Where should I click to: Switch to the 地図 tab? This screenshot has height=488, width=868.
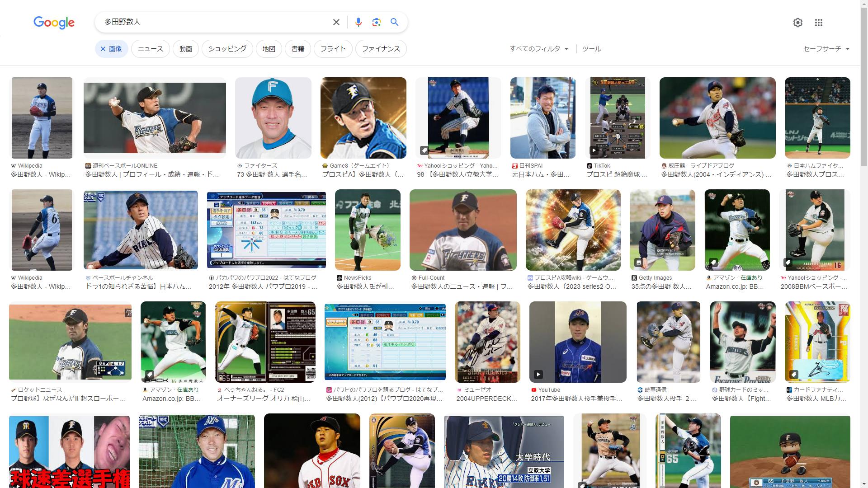[269, 49]
